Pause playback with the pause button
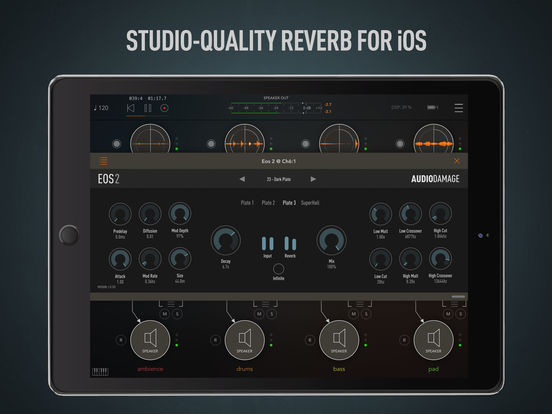 pos(148,108)
